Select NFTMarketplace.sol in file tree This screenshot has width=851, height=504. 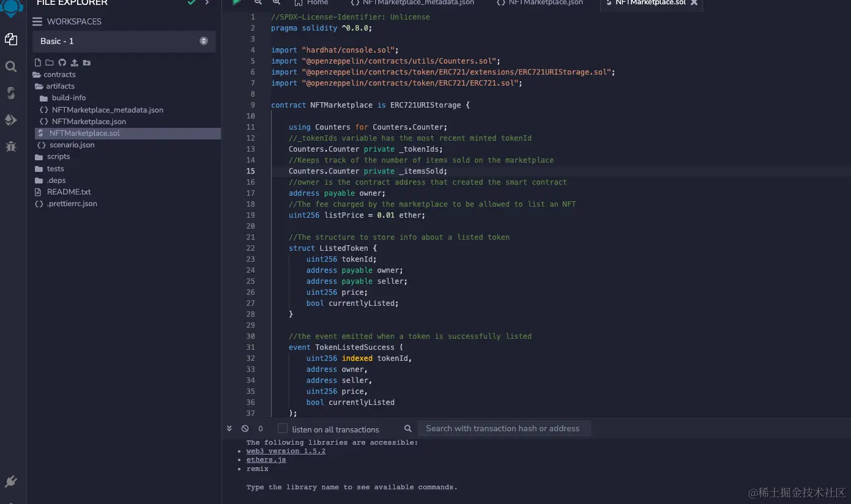click(127, 133)
